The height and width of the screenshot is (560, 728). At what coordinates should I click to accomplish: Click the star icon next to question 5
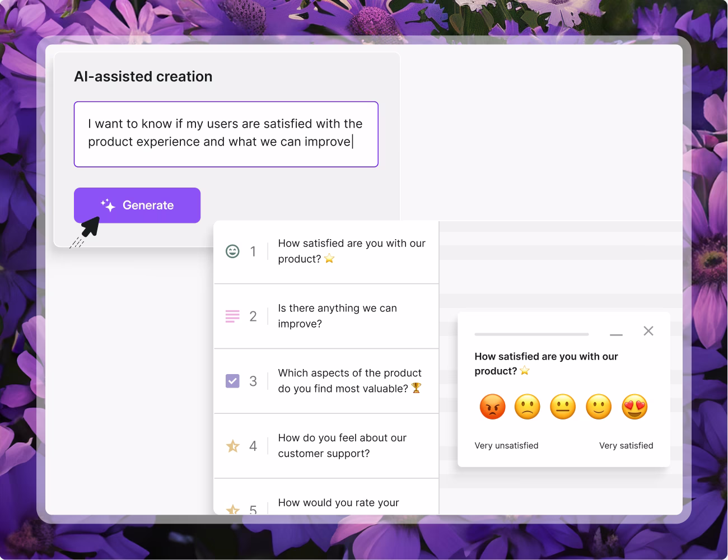pyautogui.click(x=232, y=508)
